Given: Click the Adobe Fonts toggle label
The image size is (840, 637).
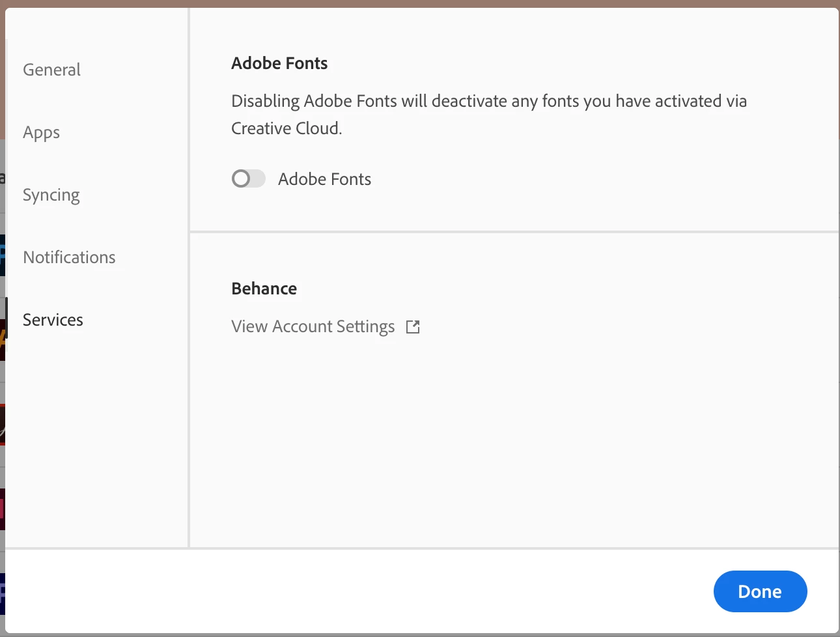Looking at the screenshot, I should (x=324, y=179).
